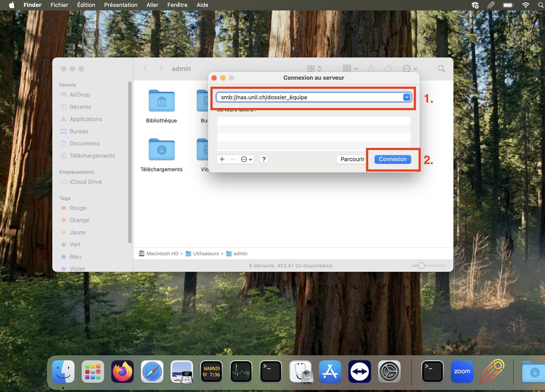Click the Connexion button
This screenshot has height=392, width=545.
tap(392, 159)
